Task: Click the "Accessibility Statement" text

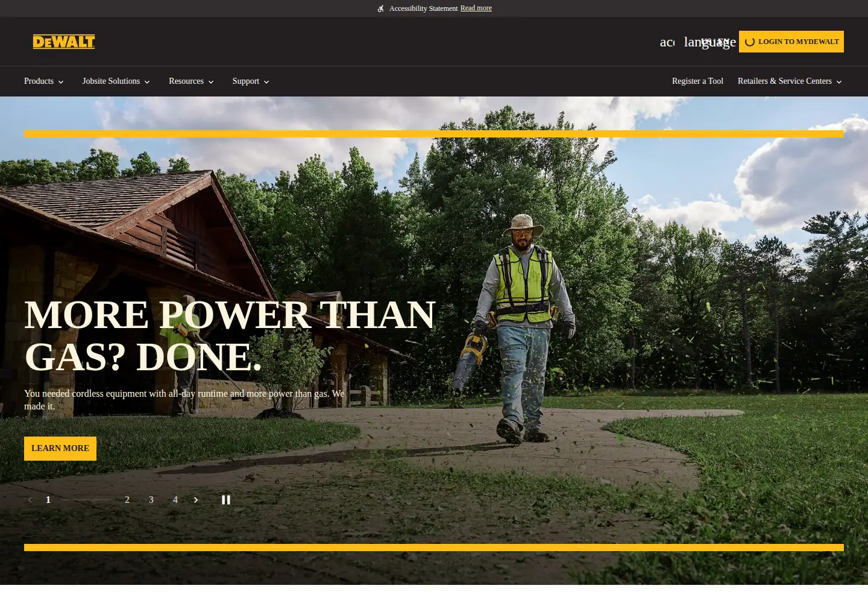Action: coord(424,8)
